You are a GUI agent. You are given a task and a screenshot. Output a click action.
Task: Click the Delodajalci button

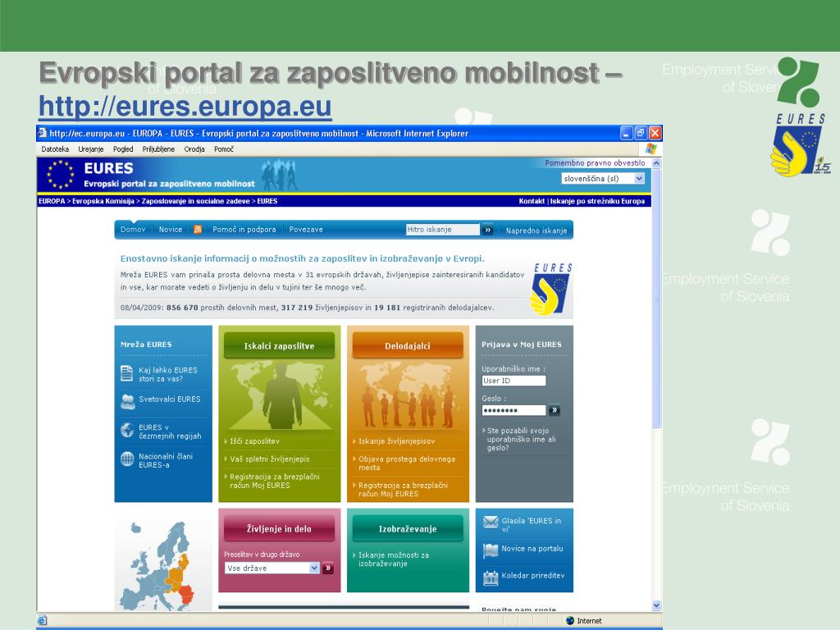coord(408,345)
